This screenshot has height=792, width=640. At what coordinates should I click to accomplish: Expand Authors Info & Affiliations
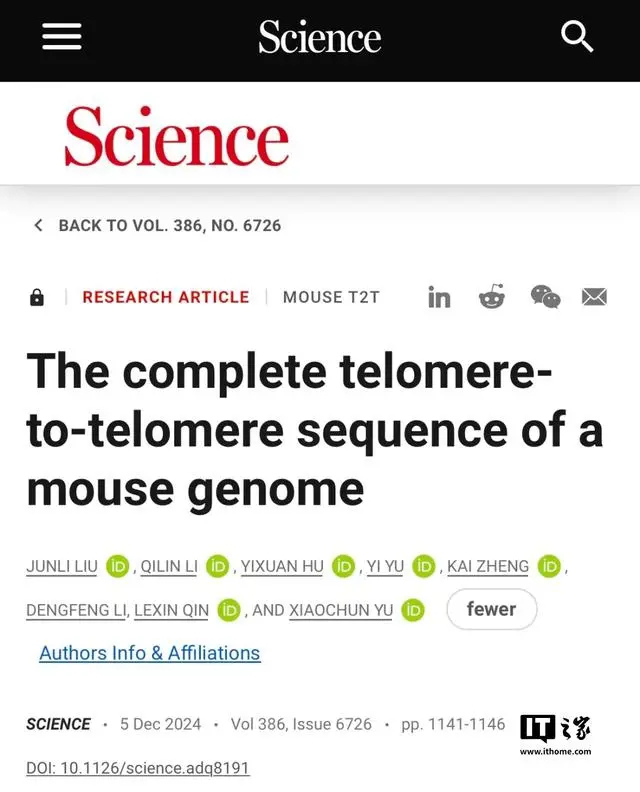(149, 653)
